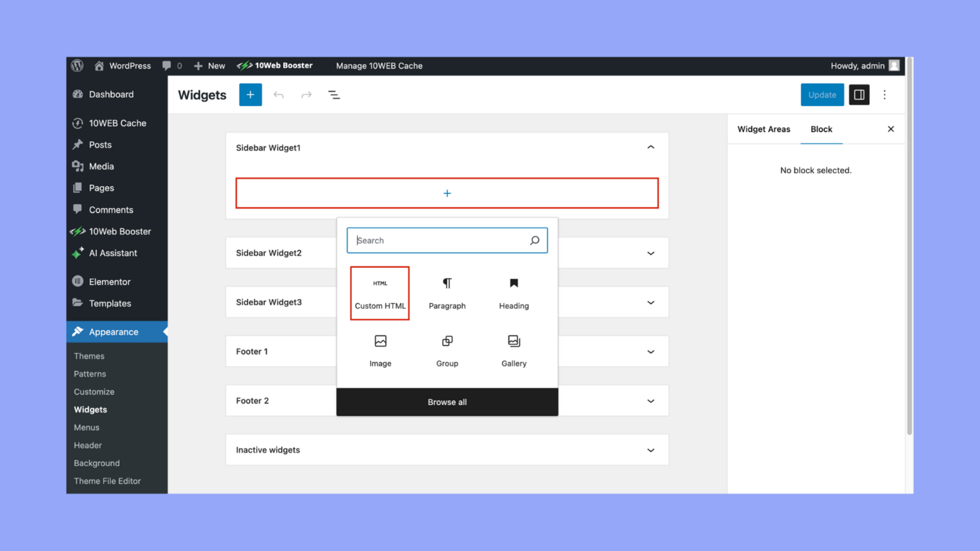Image resolution: width=980 pixels, height=551 pixels.
Task: Click the Undo arrow in the toolbar
Action: [278, 94]
